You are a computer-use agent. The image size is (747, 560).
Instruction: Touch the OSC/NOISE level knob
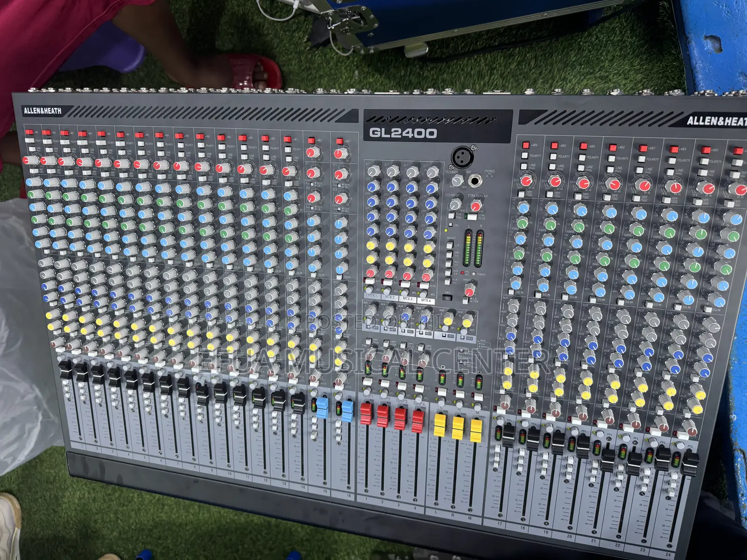[455, 204]
